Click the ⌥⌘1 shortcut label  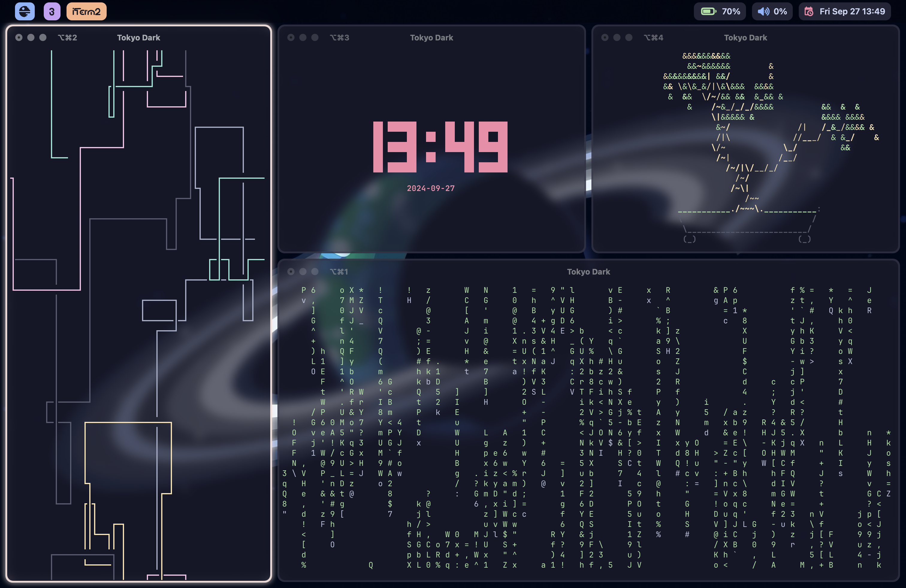click(339, 272)
